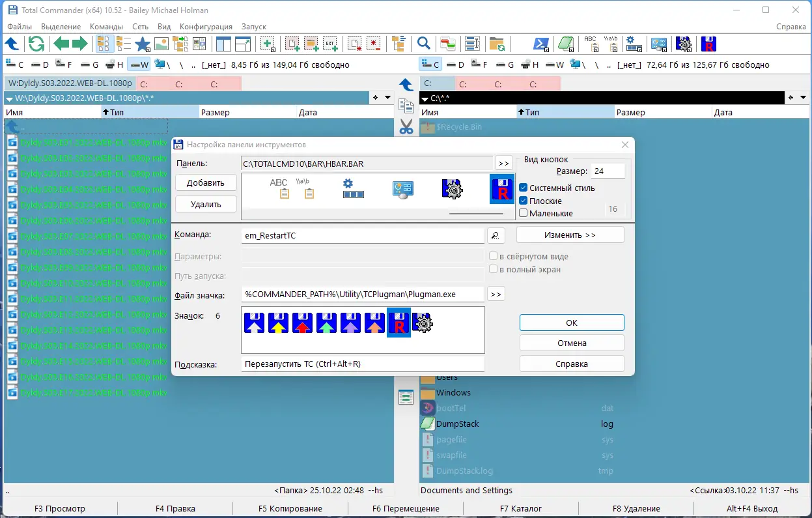Click the Добавить button
This screenshot has height=518, width=812.
point(206,183)
